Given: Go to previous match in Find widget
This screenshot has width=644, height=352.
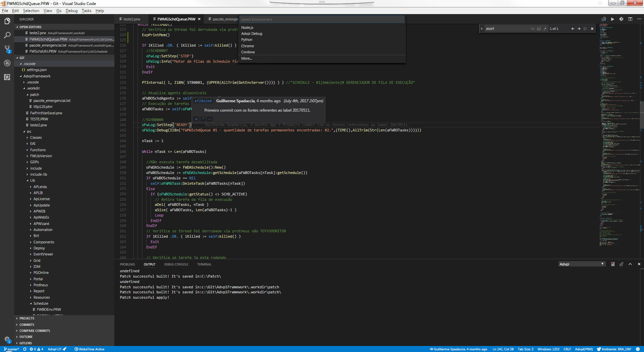Looking at the screenshot, I should point(573,29).
